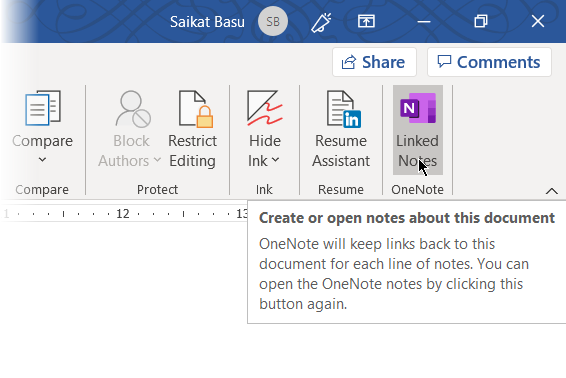This screenshot has width=566, height=378.
Task: Collapse the ribbon with the chevron arrow
Action: pyautogui.click(x=552, y=191)
